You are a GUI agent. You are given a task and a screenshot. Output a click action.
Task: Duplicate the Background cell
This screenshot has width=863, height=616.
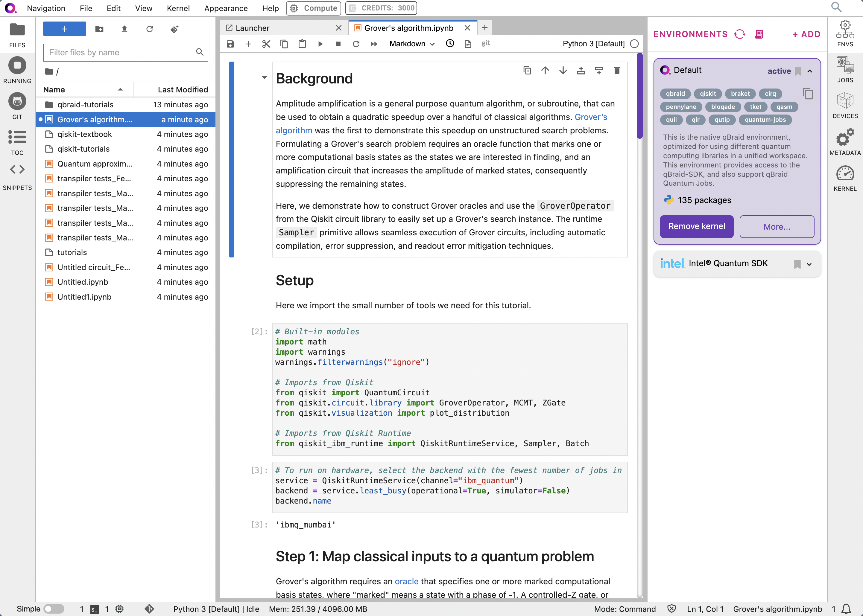527,70
